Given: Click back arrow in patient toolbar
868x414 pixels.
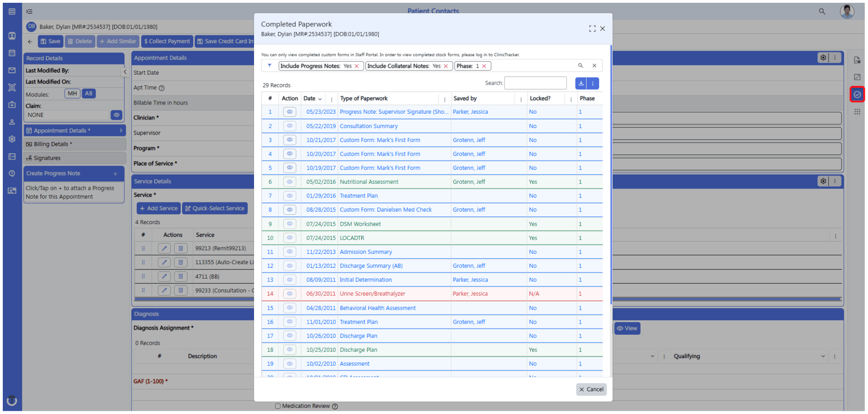Looking at the screenshot, I should (x=30, y=41).
